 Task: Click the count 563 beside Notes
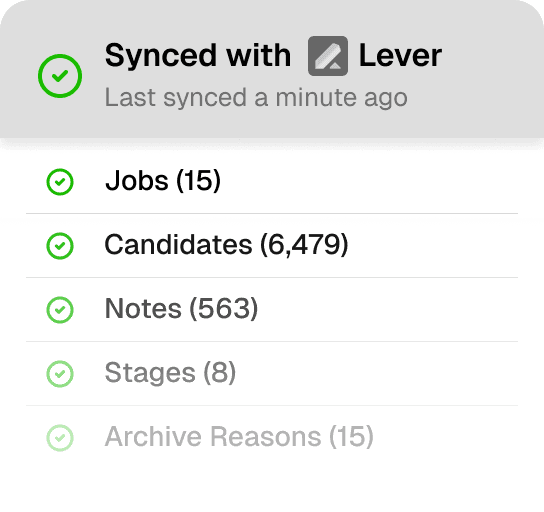coord(223,308)
